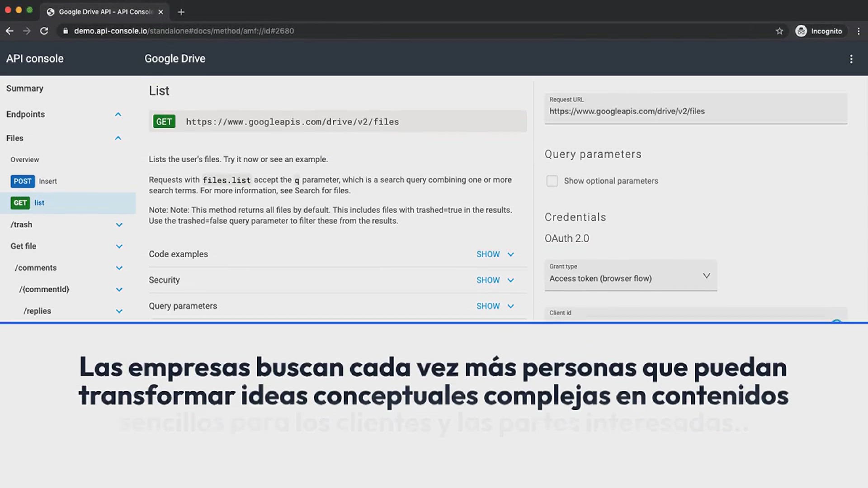Click the lock icon in address bar
This screenshot has height=488, width=868.
click(66, 31)
